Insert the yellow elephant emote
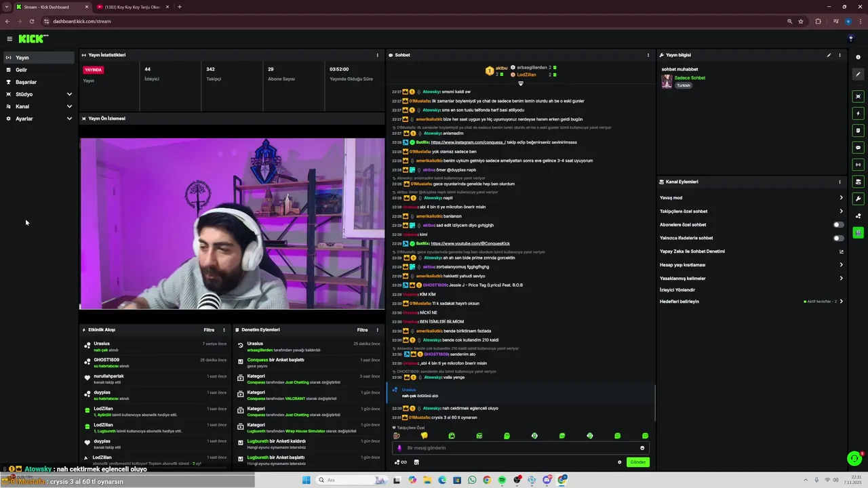This screenshot has width=868, height=488. [x=424, y=436]
